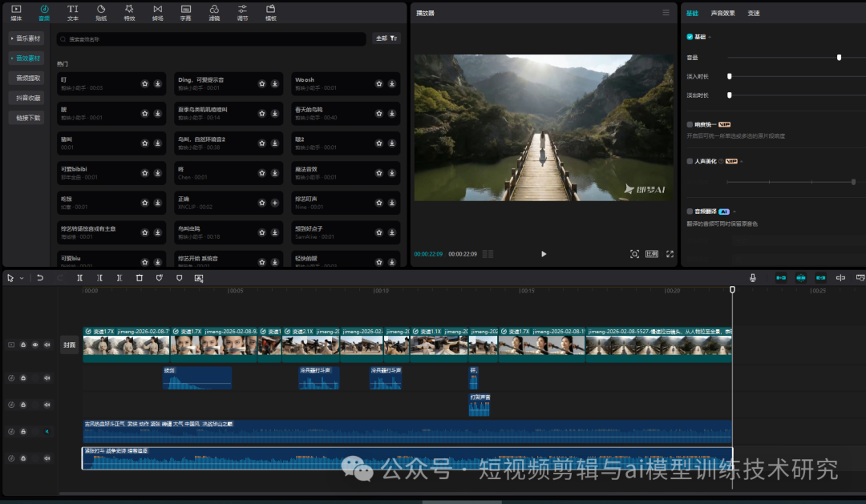Download the Ding 可爱提示音 sound effect
The height and width of the screenshot is (504, 866).
point(274,84)
